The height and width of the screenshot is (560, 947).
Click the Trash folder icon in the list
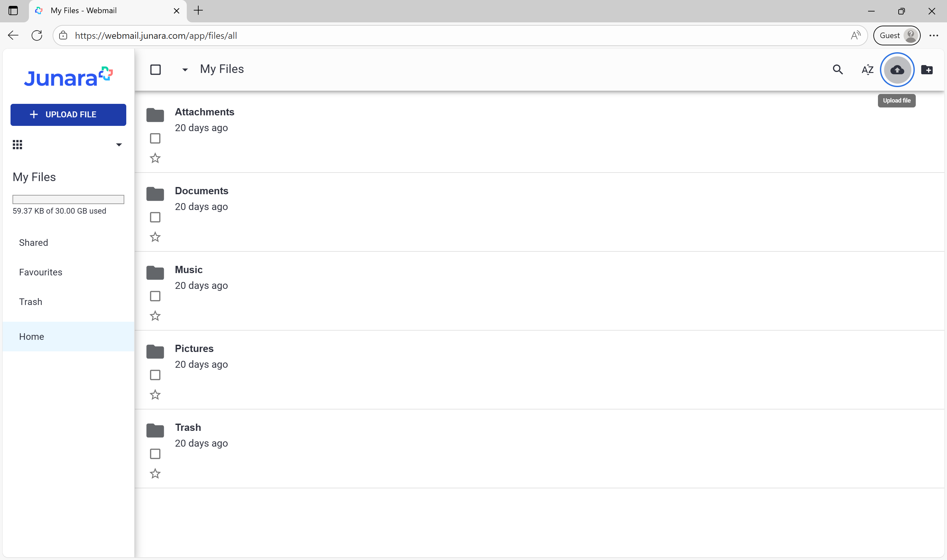(x=155, y=430)
